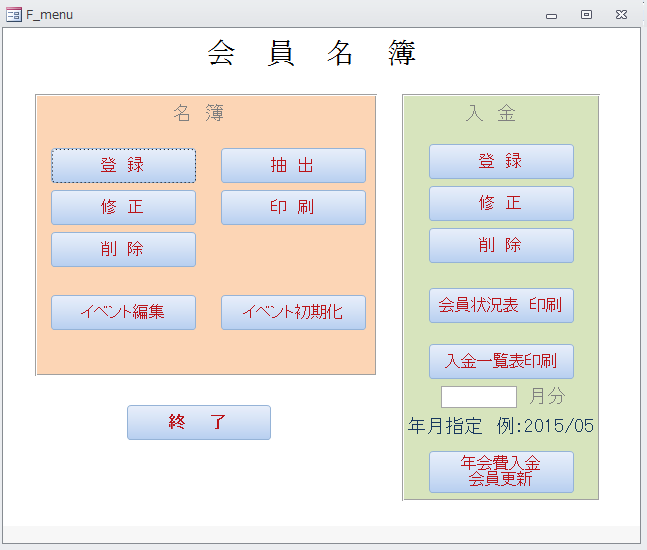Minimize the F_menu window

[x=551, y=15]
